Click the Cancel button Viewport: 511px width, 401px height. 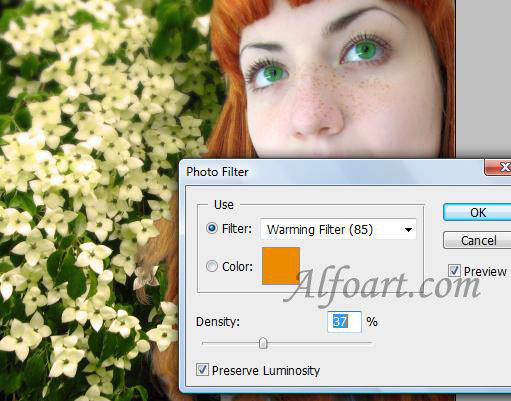(477, 240)
